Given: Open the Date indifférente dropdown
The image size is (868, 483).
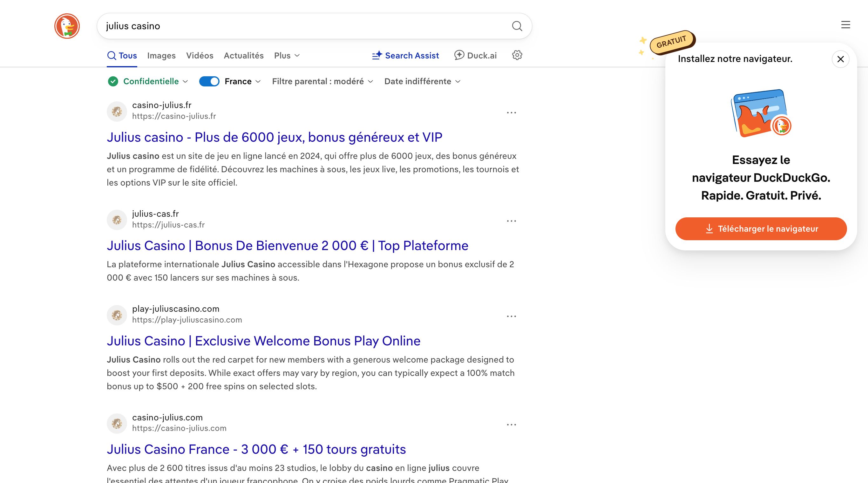Looking at the screenshot, I should pyautogui.click(x=422, y=81).
